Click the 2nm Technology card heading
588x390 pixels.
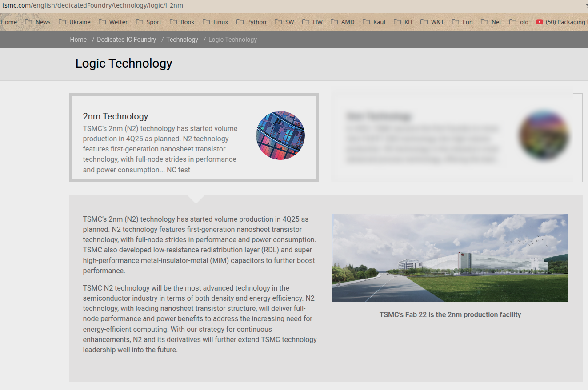tap(116, 116)
